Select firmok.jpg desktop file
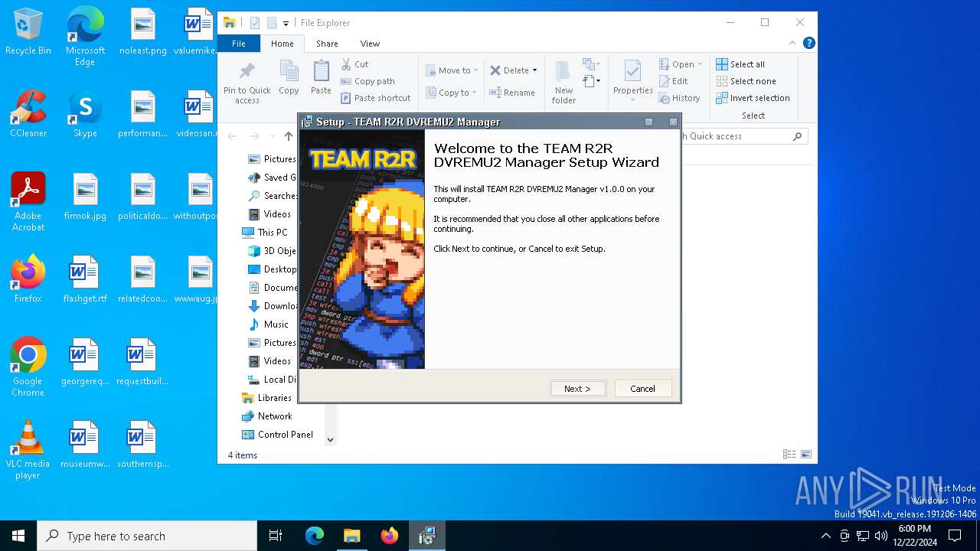980x551 pixels. [85, 197]
